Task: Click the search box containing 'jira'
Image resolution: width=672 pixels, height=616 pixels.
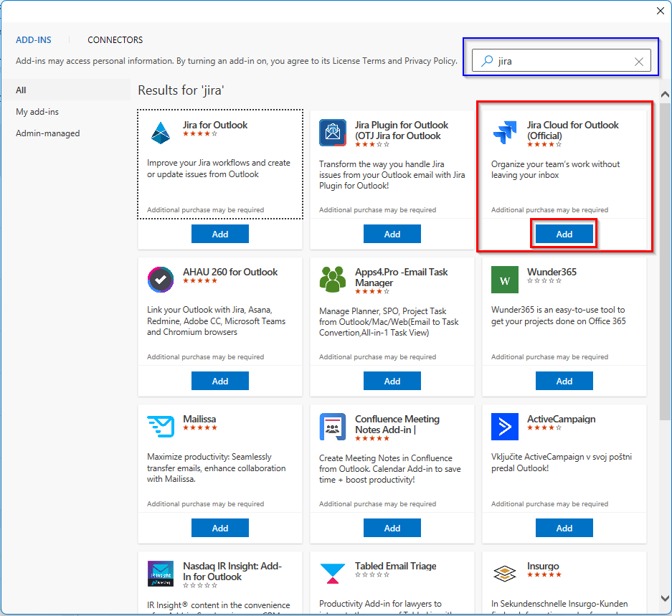Action: click(x=562, y=61)
